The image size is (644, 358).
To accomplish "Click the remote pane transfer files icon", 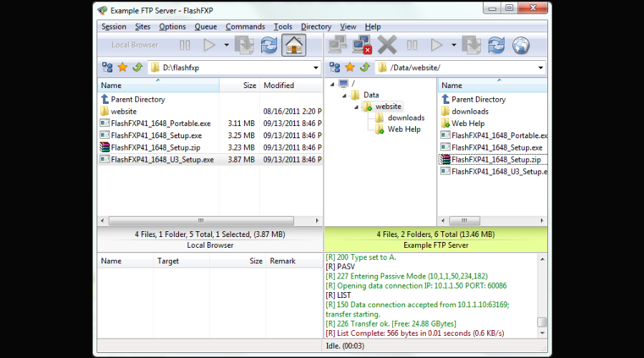I will point(472,45).
